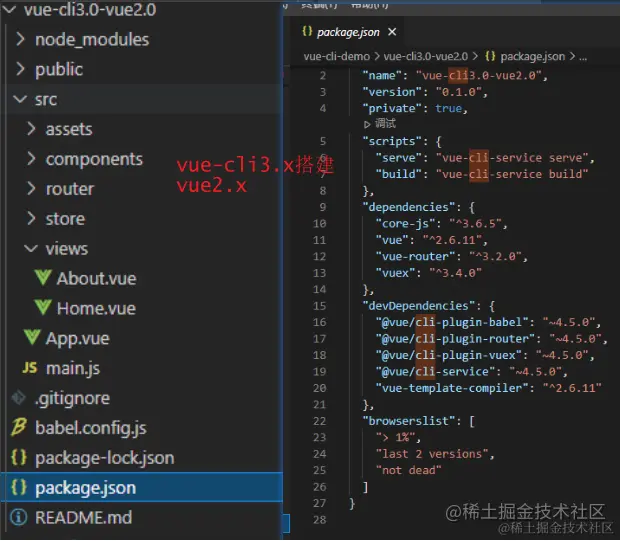The image size is (620, 541).
Task: Click the breadcrumb ellipsis segment
Action: (x=583, y=57)
